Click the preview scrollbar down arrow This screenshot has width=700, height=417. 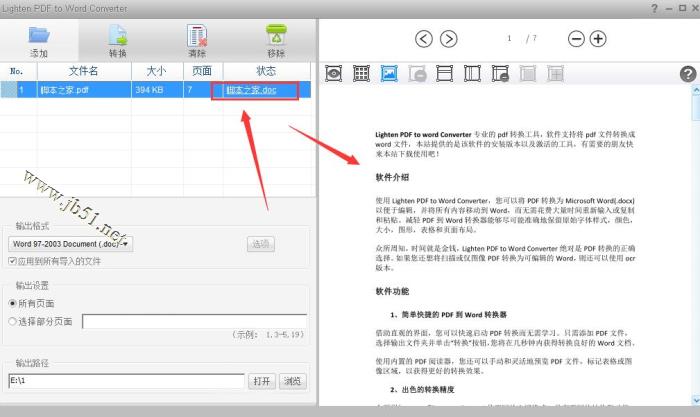tap(696, 400)
